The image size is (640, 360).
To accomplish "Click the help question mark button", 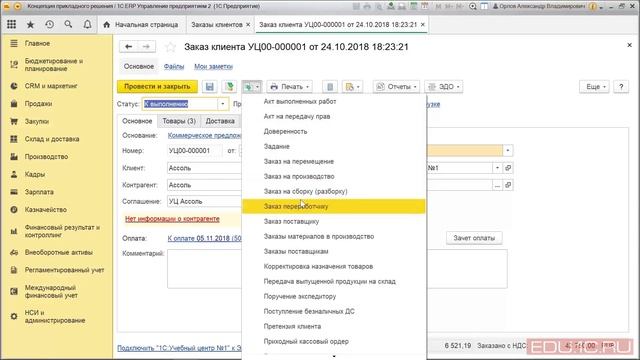I will click(621, 87).
